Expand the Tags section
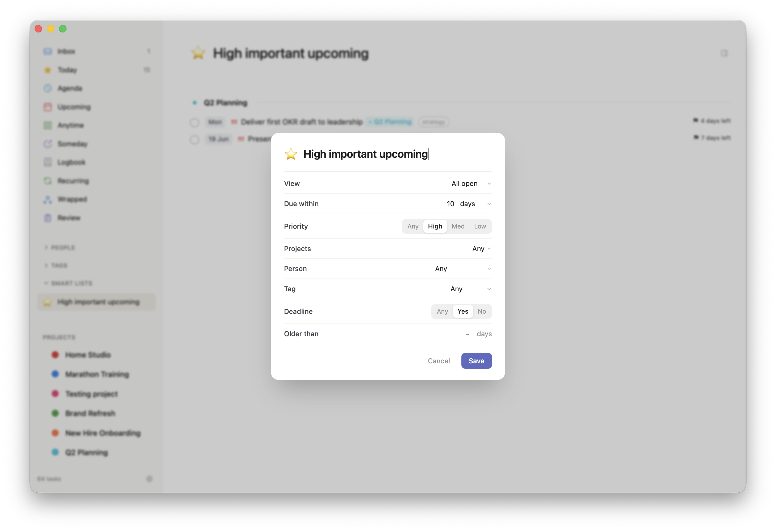Image resolution: width=776 pixels, height=532 pixels. 56,265
